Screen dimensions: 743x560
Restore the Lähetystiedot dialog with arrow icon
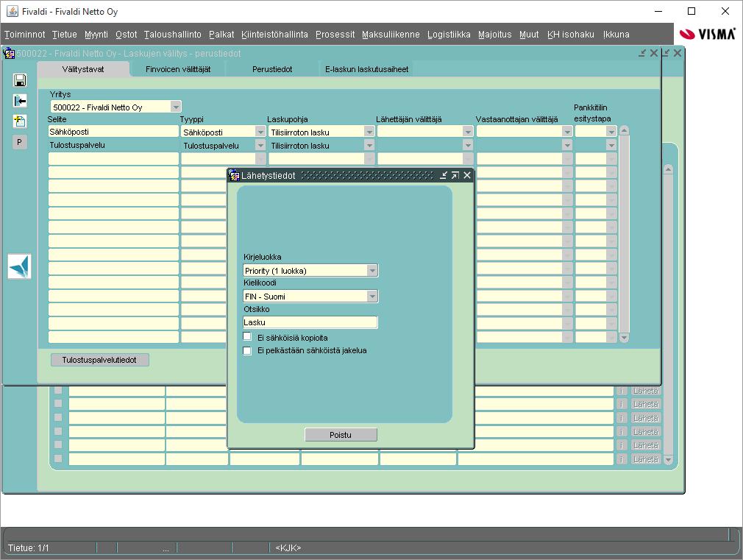[455, 175]
